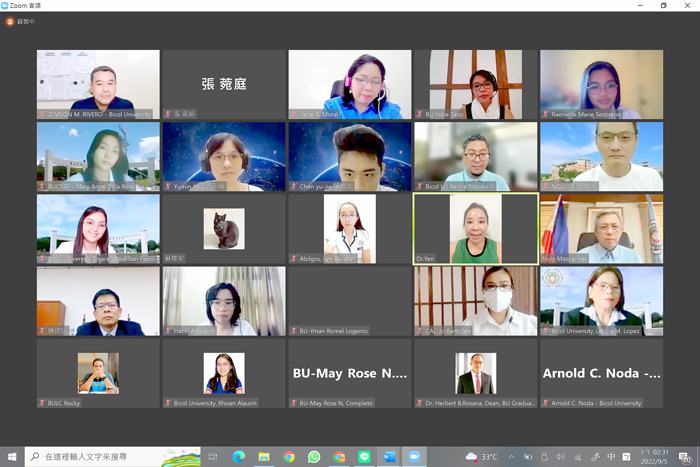Open Task View on the taskbar
This screenshot has width=700, height=467.
(213, 457)
